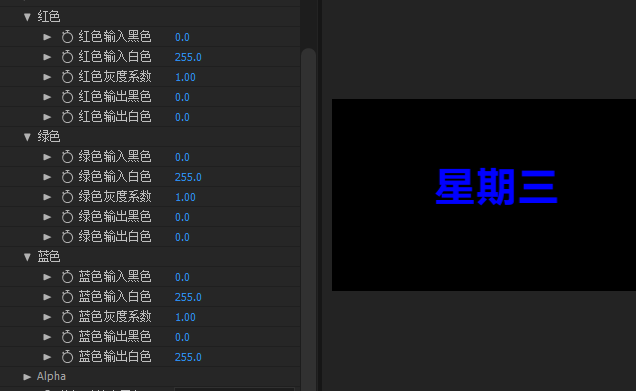Enable keyframe stopwatch for 绿色灰度系数

(67, 197)
